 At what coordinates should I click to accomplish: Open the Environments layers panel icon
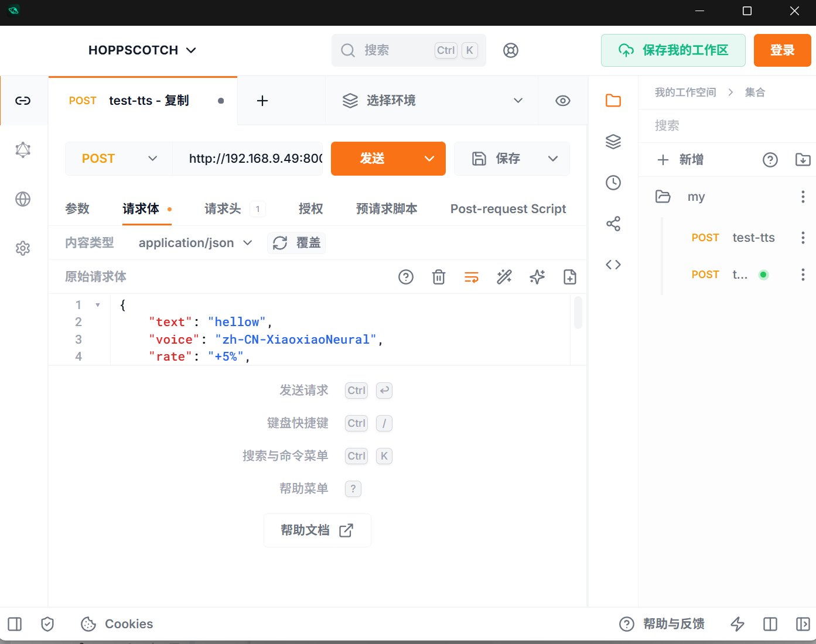[x=613, y=142]
